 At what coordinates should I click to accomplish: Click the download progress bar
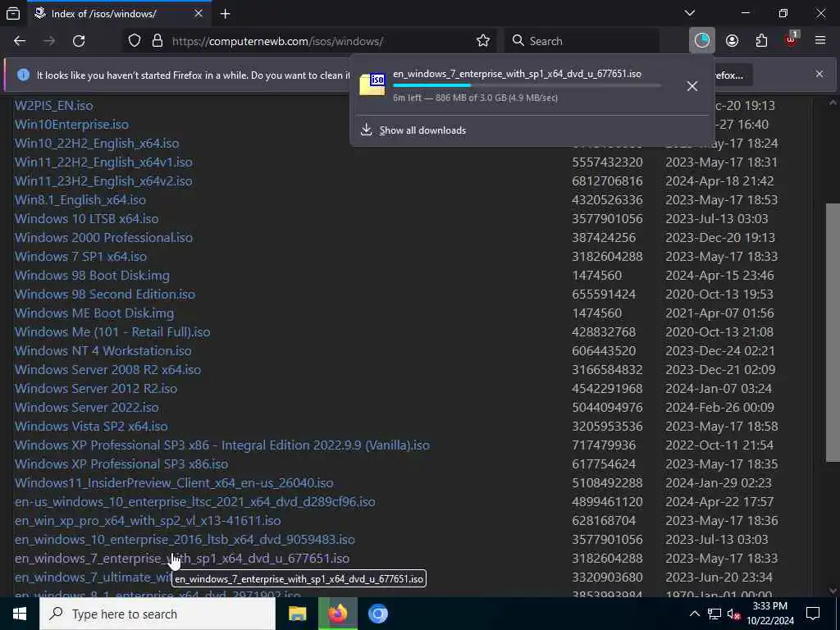click(x=527, y=85)
